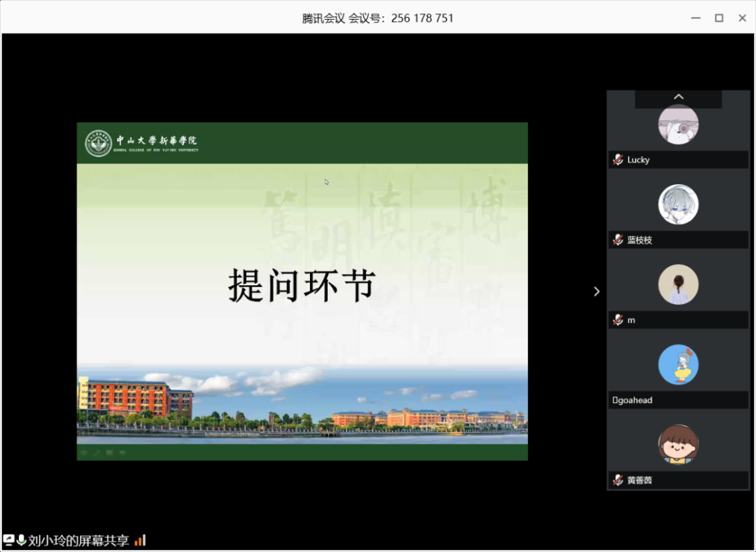Click the green microphone icon by 刘小玲
756x552 pixels.
pyautogui.click(x=22, y=540)
